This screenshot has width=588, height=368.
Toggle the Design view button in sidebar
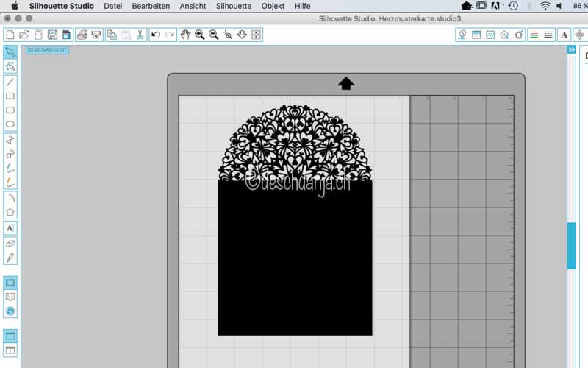(x=10, y=283)
